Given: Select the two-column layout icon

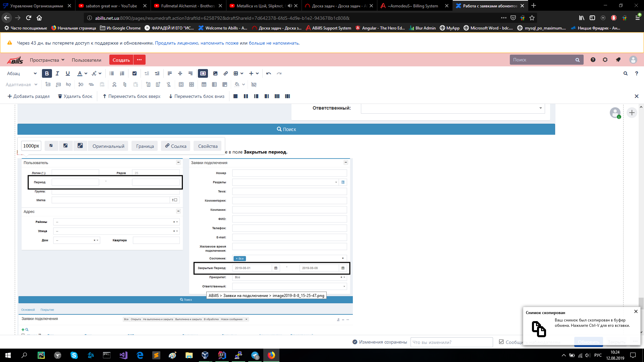Looking at the screenshot, I should [x=246, y=96].
